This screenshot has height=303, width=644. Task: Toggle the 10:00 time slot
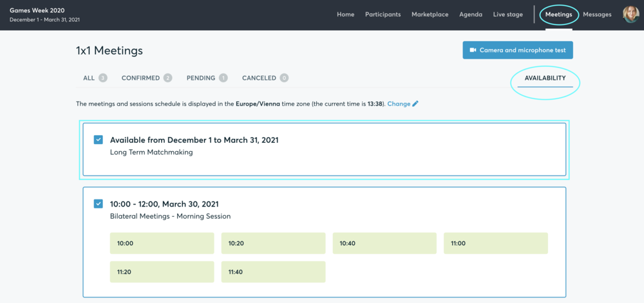click(x=162, y=243)
